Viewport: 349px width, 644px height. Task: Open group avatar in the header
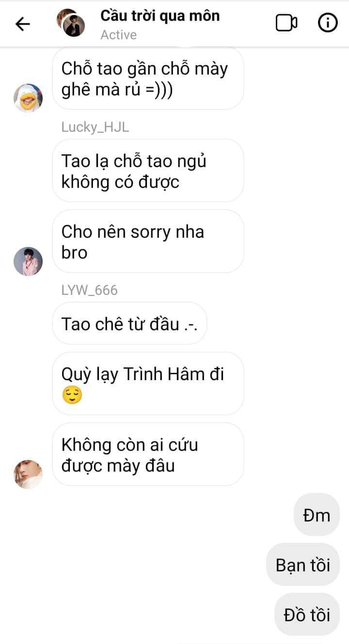(71, 23)
